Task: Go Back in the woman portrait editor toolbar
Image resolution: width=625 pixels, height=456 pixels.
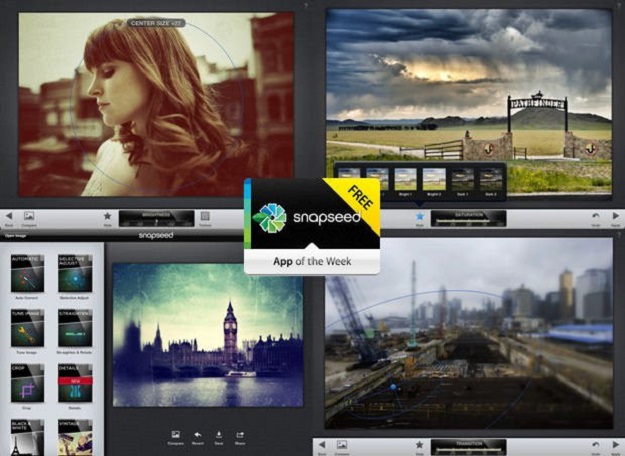Action: 9,218
